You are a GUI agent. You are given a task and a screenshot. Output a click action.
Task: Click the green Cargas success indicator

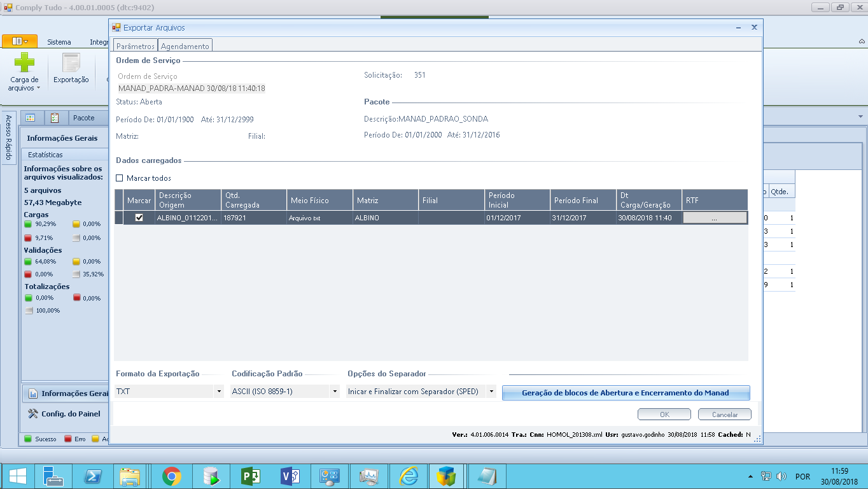coord(28,224)
